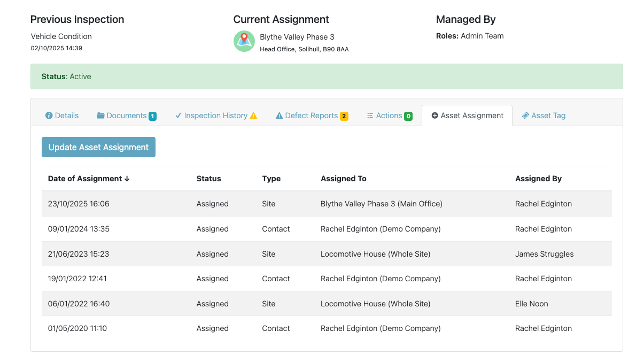The width and height of the screenshot is (644, 362).
Task: Select the 23/10/2025 16:06 assignment row
Action: point(79,204)
